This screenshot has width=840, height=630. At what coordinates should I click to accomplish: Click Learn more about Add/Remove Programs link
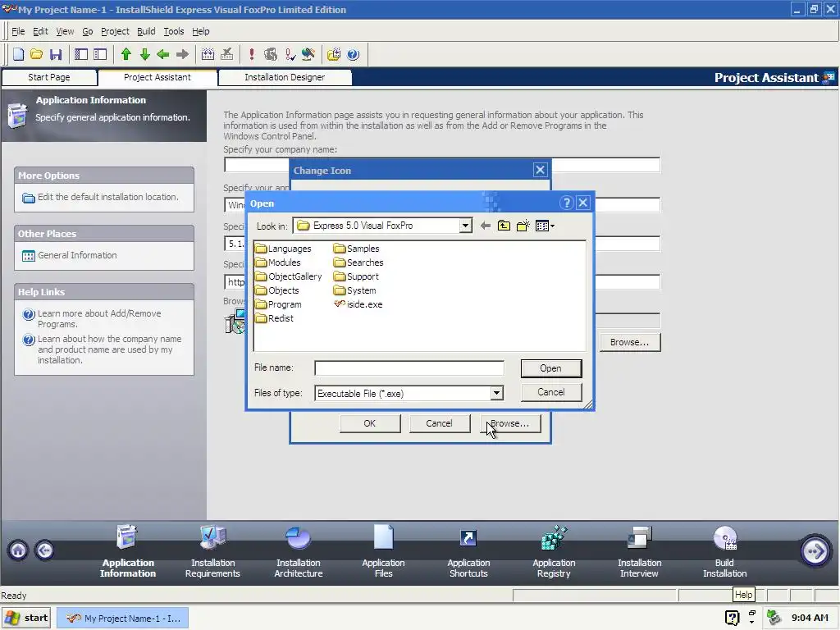[x=99, y=319]
